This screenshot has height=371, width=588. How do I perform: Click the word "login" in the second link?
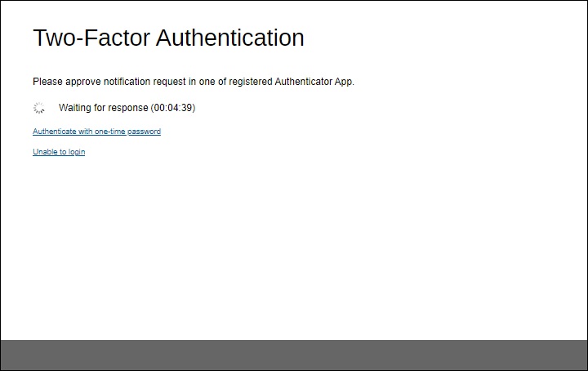[76, 152]
